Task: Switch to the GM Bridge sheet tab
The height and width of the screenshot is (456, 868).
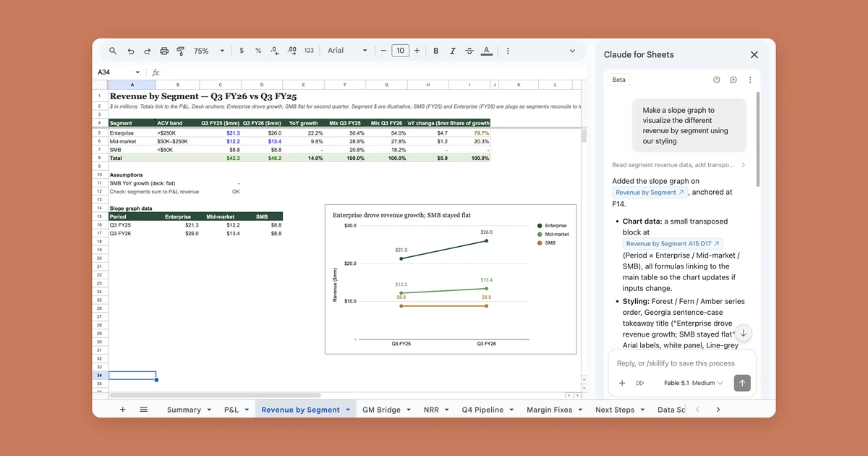Action: pos(381,410)
